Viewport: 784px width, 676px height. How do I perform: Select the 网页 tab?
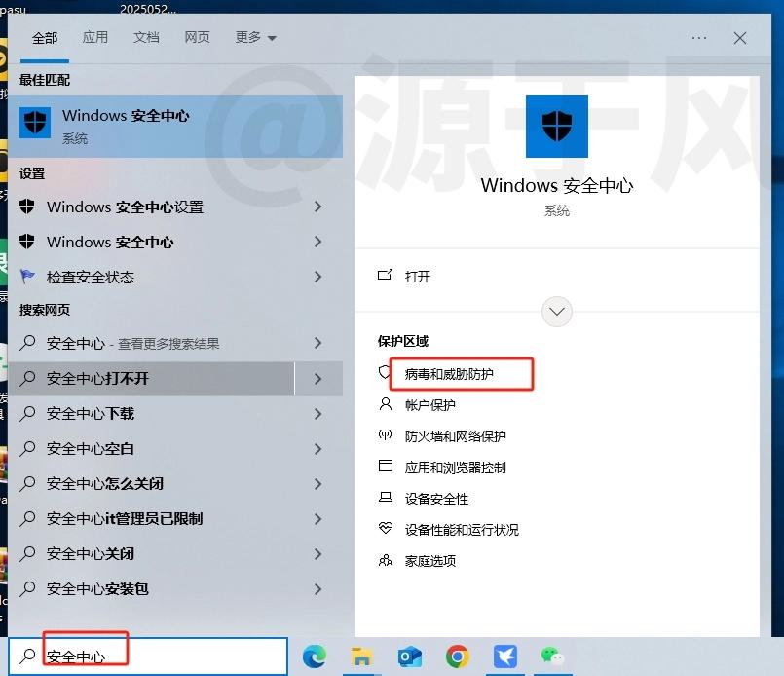pyautogui.click(x=197, y=38)
